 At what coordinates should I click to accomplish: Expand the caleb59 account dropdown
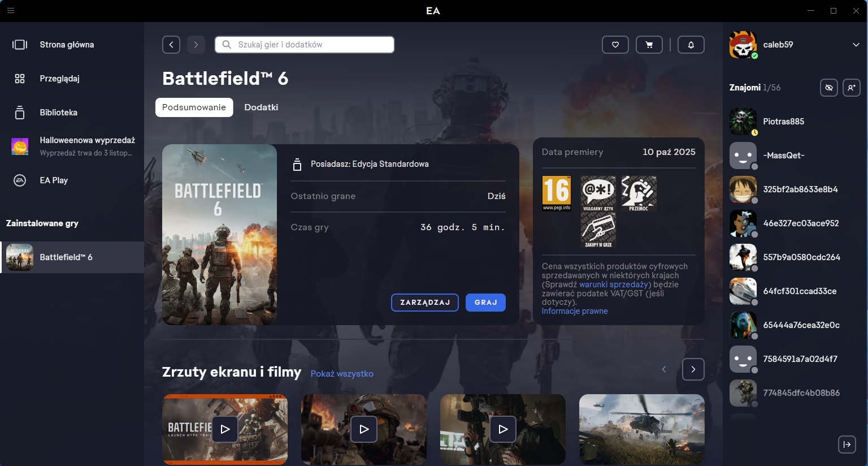(856, 45)
